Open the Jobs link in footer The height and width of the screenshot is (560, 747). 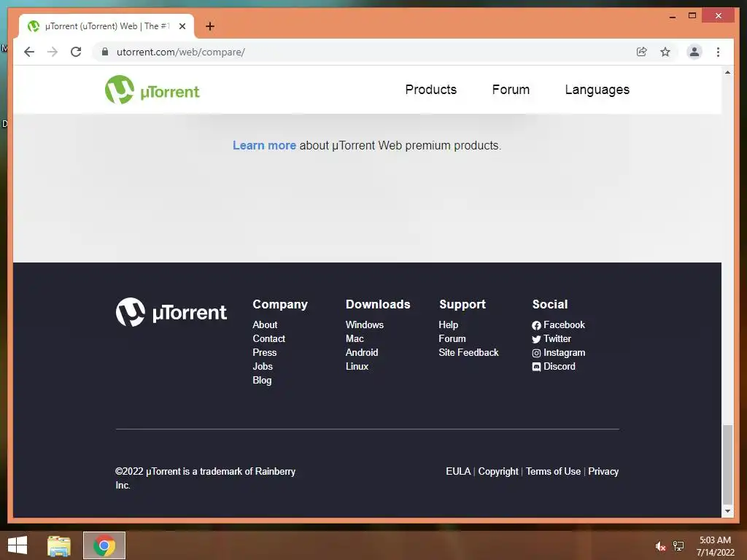[263, 366]
